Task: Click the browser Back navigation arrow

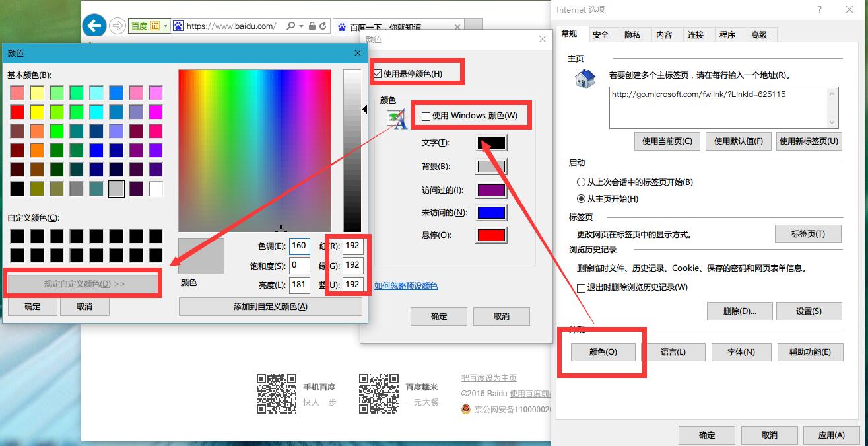Action: pyautogui.click(x=94, y=25)
